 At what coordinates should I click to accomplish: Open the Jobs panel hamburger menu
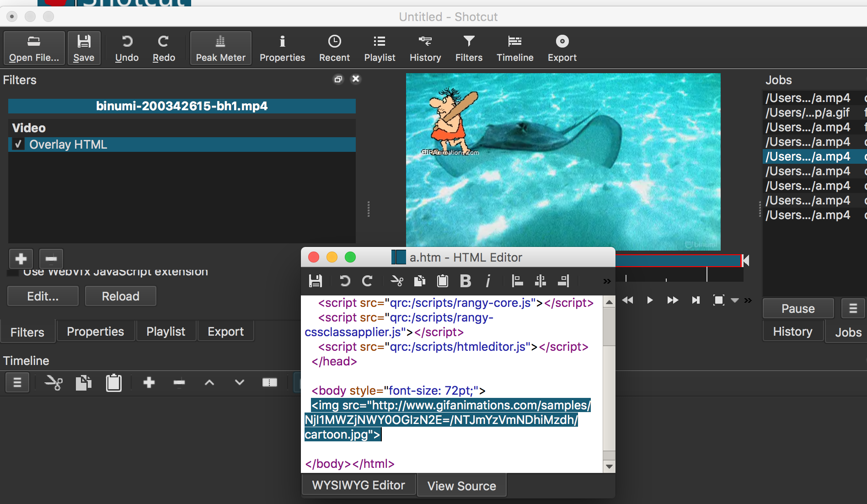coord(852,308)
